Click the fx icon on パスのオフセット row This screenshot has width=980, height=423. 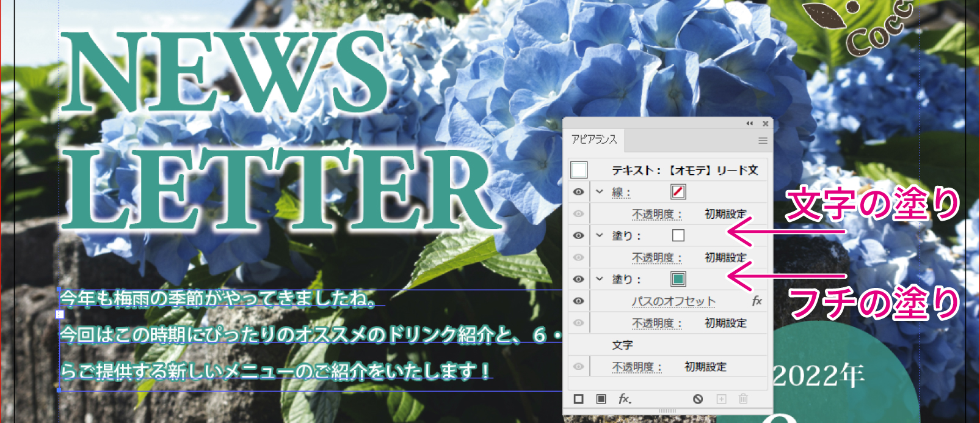pos(757,301)
